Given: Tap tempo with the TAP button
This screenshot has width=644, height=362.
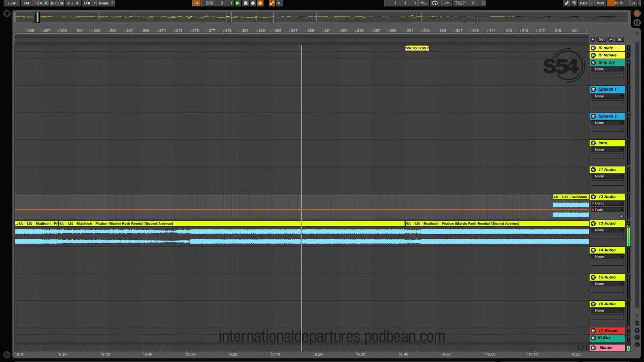Looking at the screenshot, I should [x=27, y=3].
